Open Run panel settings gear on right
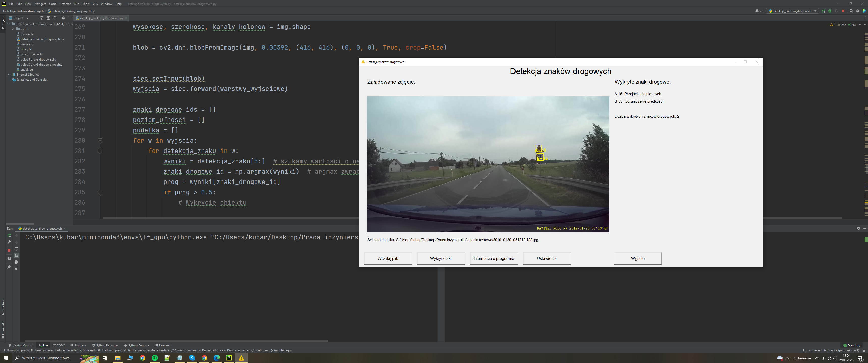Screen dimensions: 868x363 tap(858, 229)
